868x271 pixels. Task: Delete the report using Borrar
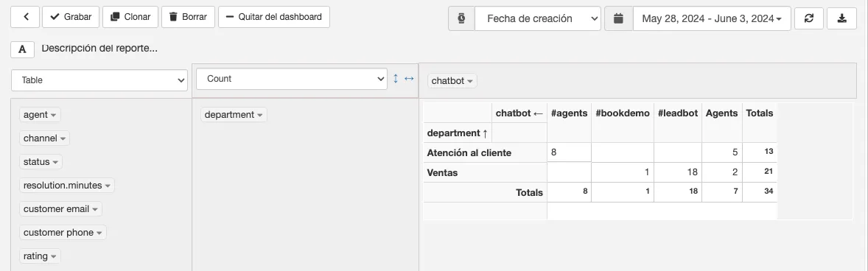pos(188,17)
